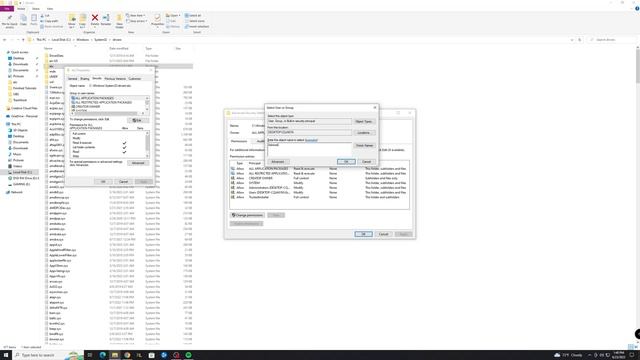The width and height of the screenshot is (640, 360).
Task: Open Previous Versions tab in Properties dialog
Action: [115, 78]
